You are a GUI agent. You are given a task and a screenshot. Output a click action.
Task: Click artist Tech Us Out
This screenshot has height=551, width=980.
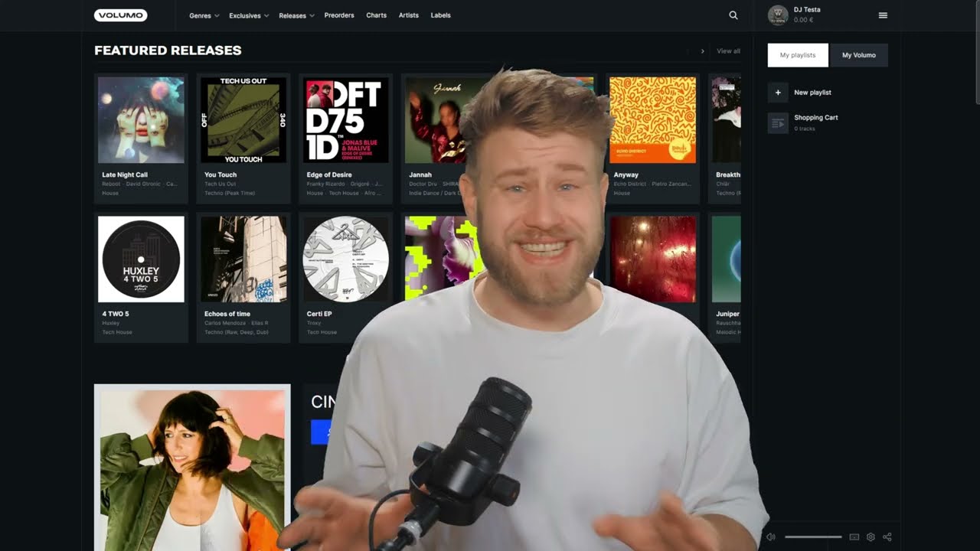(x=220, y=184)
